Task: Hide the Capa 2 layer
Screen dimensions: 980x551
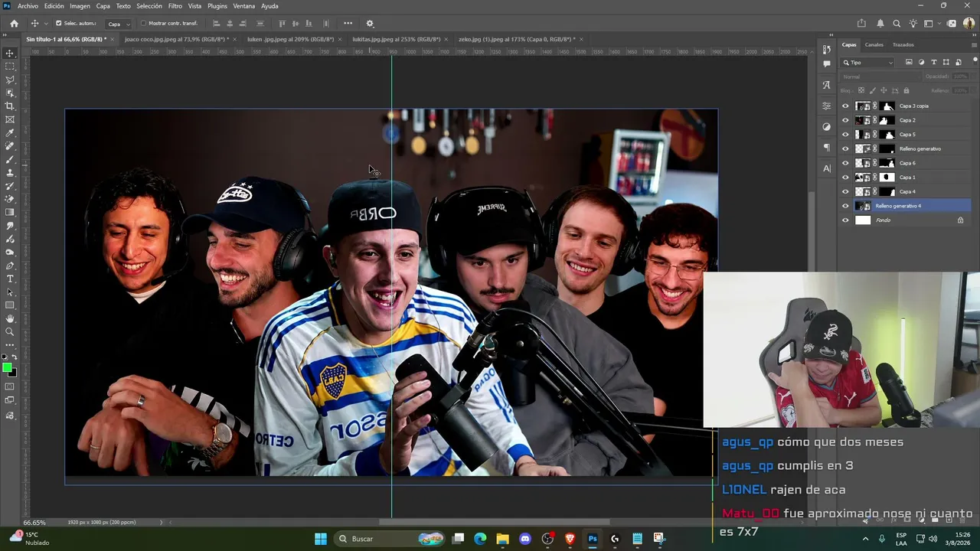Action: click(x=845, y=121)
